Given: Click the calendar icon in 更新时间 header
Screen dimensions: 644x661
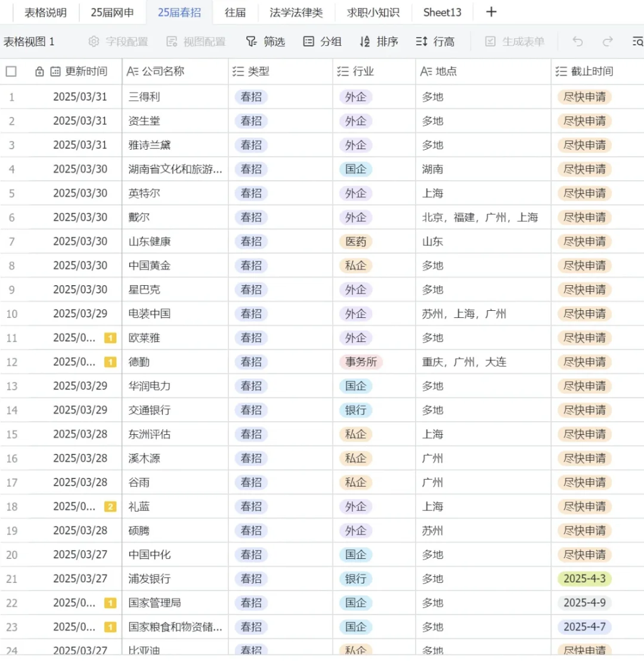Looking at the screenshot, I should coord(54,71).
